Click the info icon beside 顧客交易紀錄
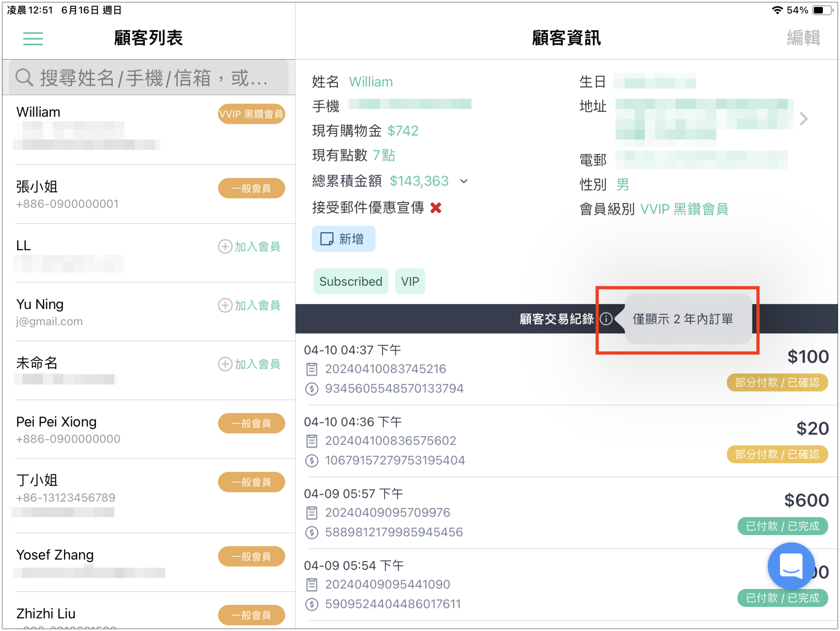 coord(606,319)
